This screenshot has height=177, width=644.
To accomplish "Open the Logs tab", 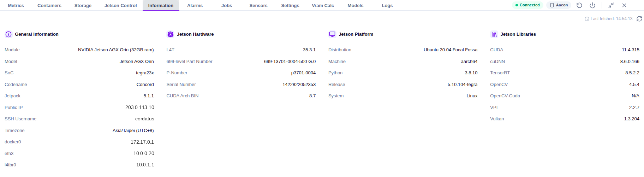I will (387, 6).
